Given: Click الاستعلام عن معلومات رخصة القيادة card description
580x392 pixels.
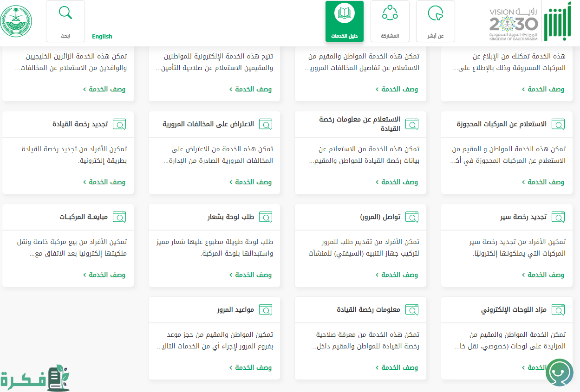Looking at the screenshot, I should 364,155.
